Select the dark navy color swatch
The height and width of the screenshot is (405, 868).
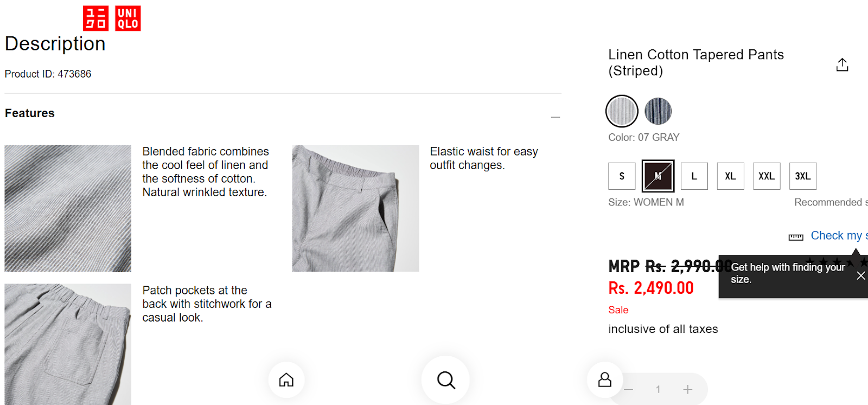(658, 111)
